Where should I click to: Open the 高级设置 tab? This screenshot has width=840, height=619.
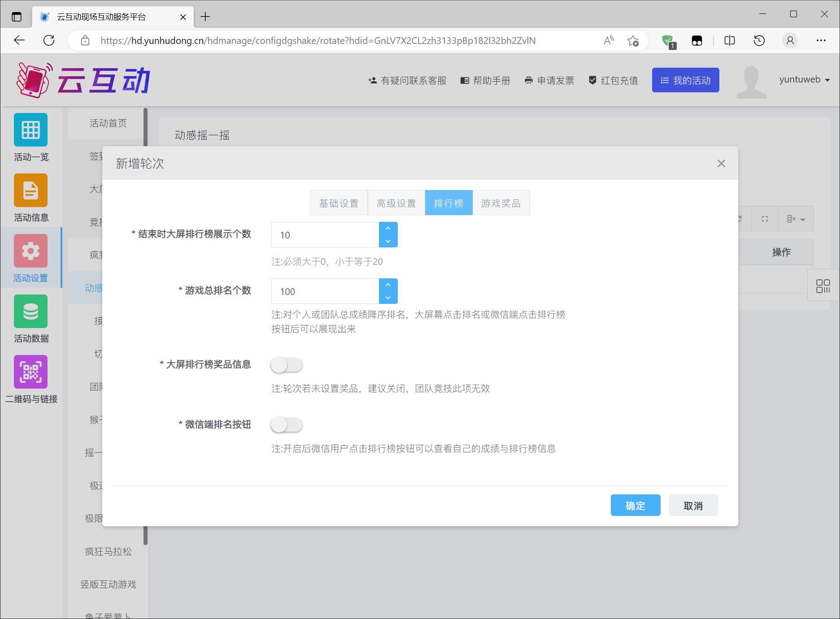point(396,203)
